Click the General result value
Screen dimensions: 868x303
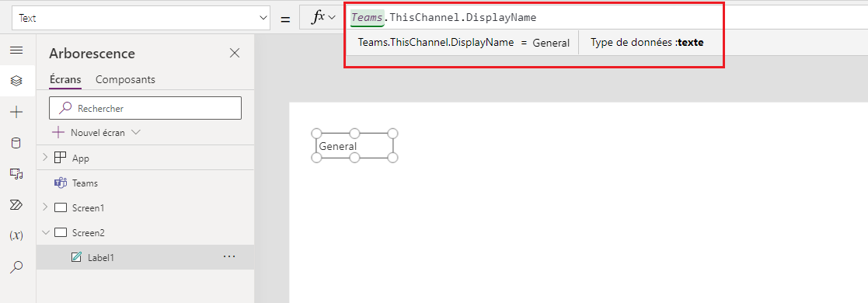[551, 43]
